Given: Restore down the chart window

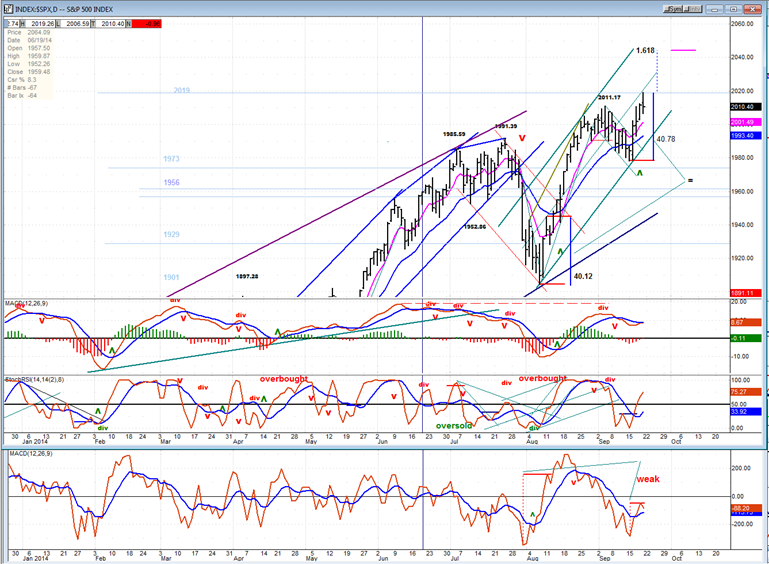Looking at the screenshot, I should 733,9.
